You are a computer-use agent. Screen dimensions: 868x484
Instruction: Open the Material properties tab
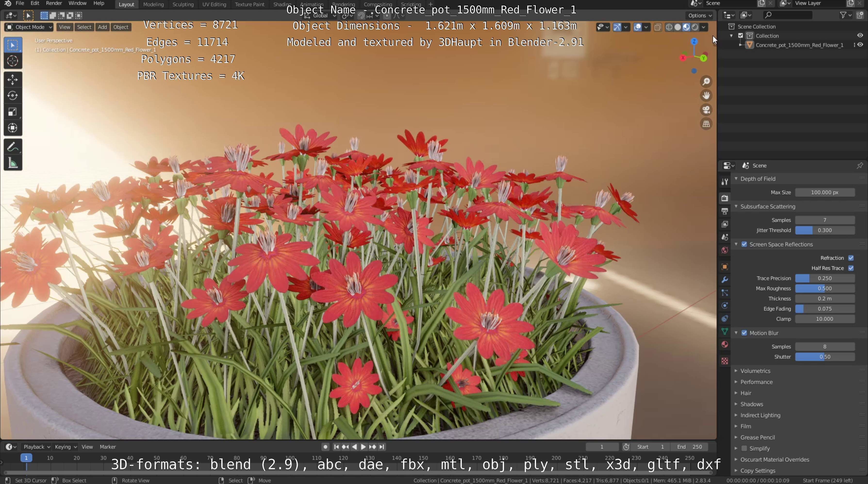pos(725,344)
